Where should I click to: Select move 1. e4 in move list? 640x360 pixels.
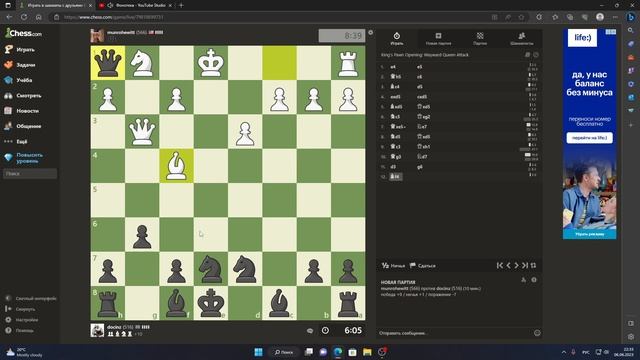(393, 67)
